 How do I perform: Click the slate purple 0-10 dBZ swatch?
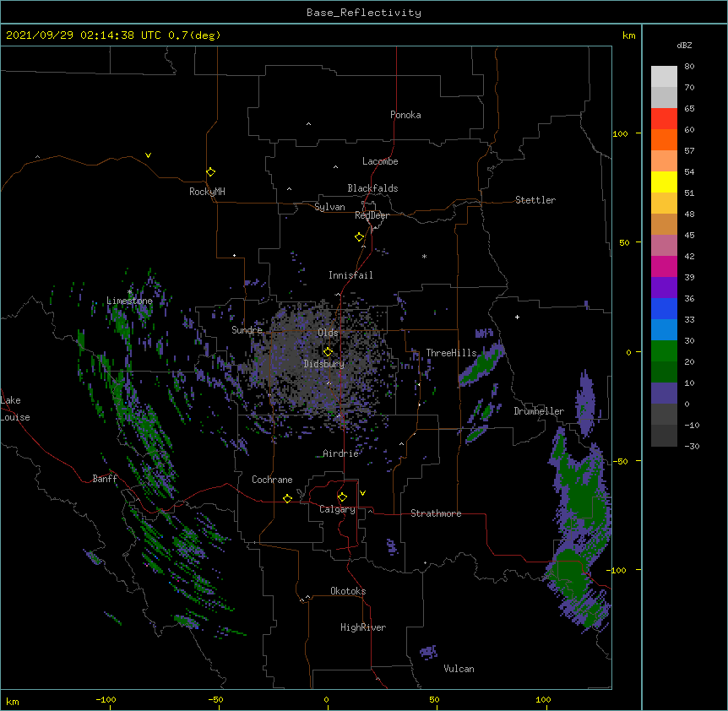664,393
